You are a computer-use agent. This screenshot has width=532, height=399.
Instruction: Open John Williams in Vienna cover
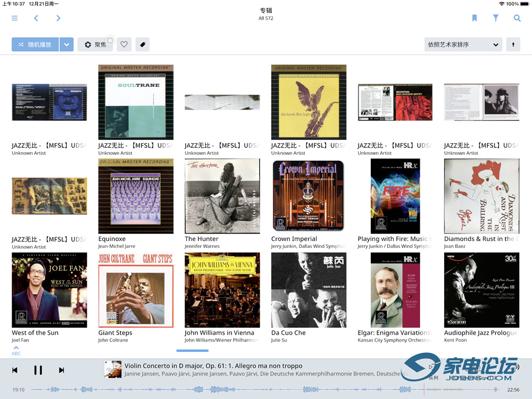click(x=222, y=290)
